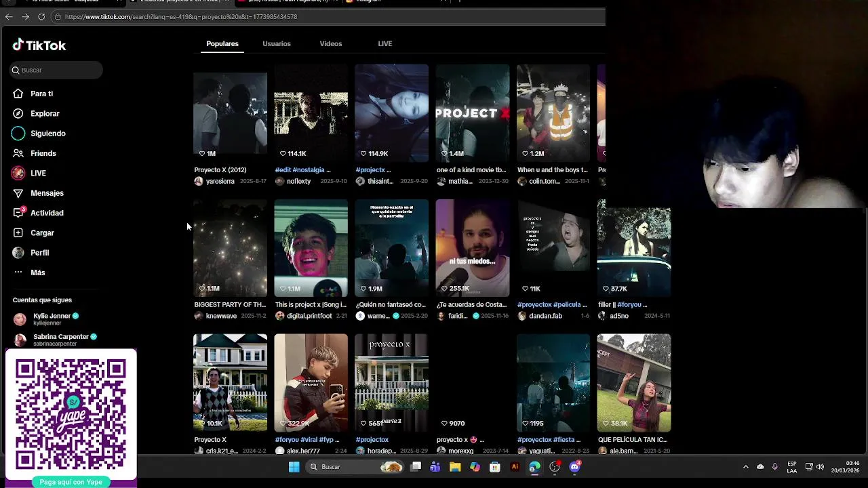Click the OneDrive cloud tray icon
Screen dimensions: 868x488
tap(760, 467)
